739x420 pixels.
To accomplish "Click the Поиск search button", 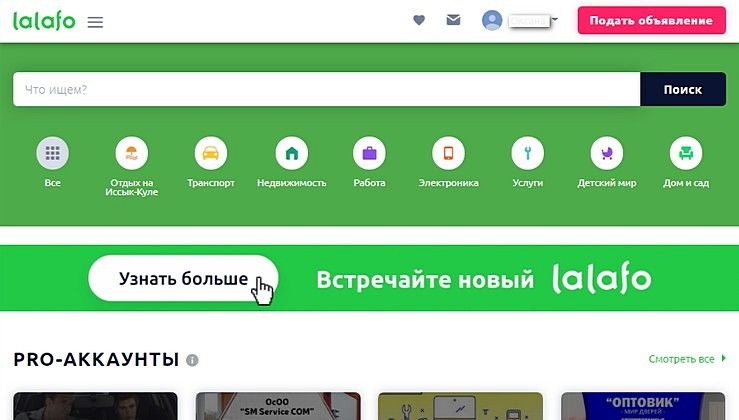I will [683, 89].
